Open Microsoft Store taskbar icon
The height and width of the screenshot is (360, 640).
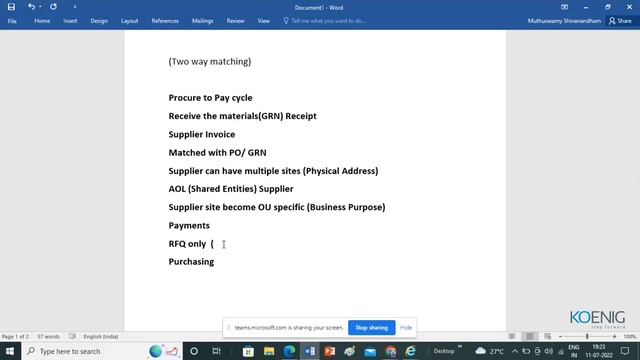248,351
